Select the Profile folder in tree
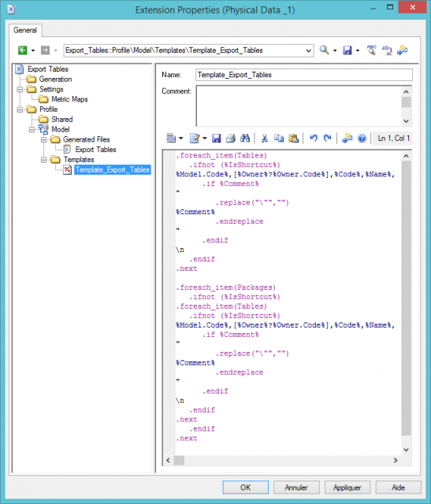This screenshot has width=431, height=504. pos(49,109)
